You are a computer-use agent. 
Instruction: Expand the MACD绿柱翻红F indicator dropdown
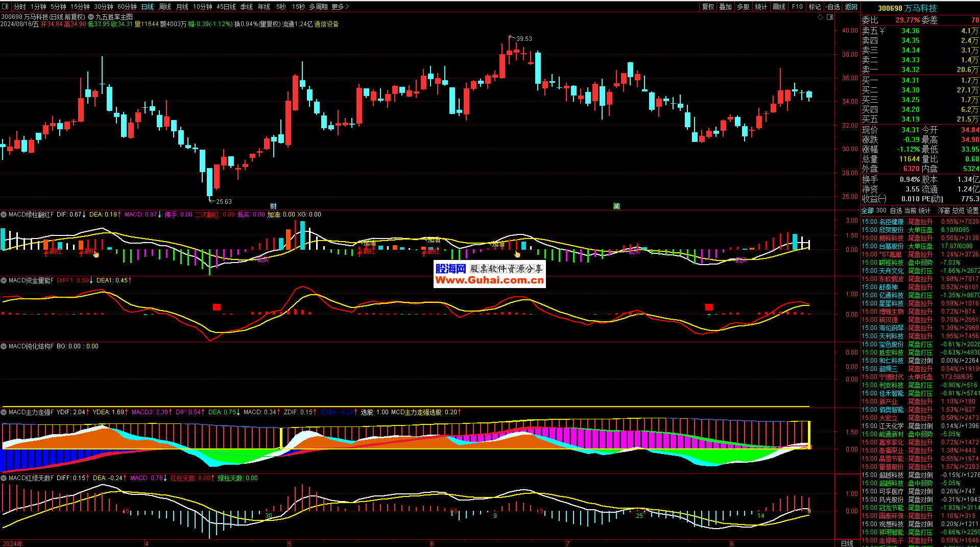(x=4, y=215)
